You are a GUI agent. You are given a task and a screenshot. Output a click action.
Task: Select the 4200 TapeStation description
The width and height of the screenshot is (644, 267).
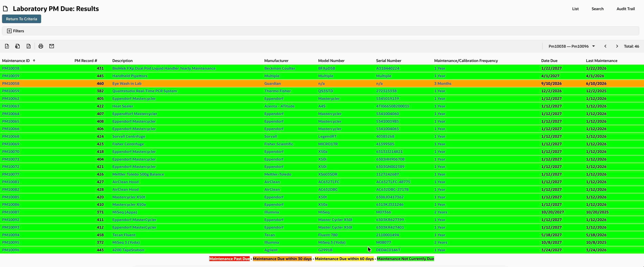[x=128, y=250]
